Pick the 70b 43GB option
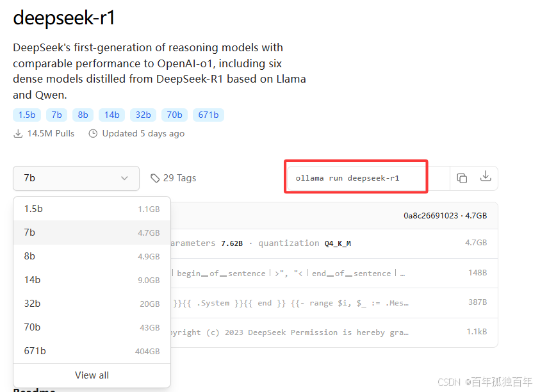The width and height of the screenshot is (540, 392). click(x=92, y=327)
